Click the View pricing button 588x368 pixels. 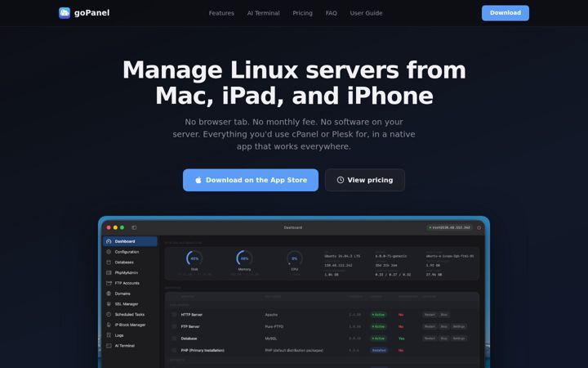[x=365, y=180]
